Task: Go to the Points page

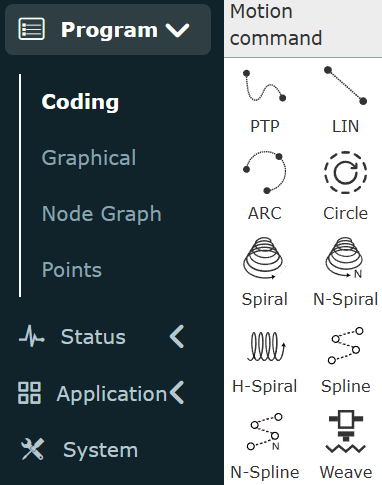Action: pos(72,269)
